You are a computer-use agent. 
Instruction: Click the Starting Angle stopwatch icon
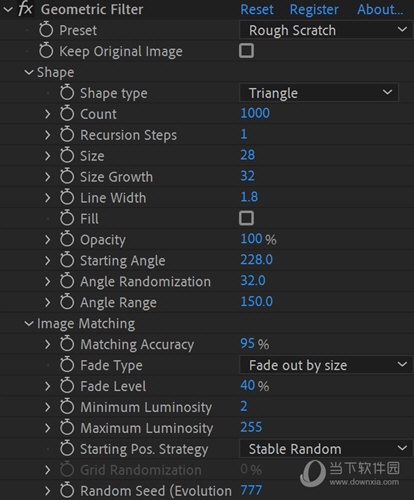pyautogui.click(x=67, y=260)
